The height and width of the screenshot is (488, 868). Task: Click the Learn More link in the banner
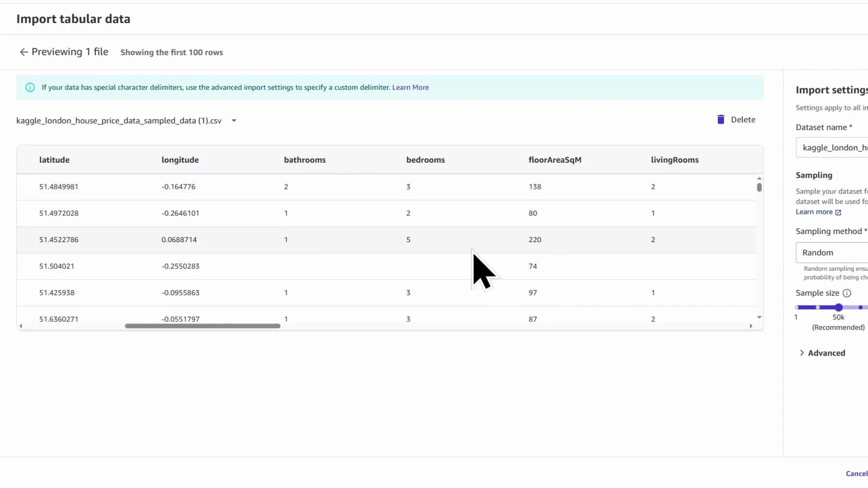(410, 87)
